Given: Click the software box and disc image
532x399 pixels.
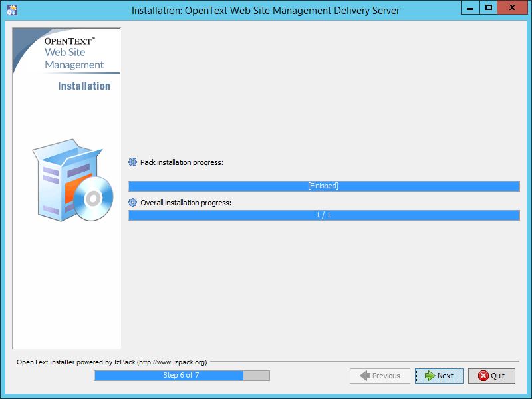Looking at the screenshot, I should 73,180.
